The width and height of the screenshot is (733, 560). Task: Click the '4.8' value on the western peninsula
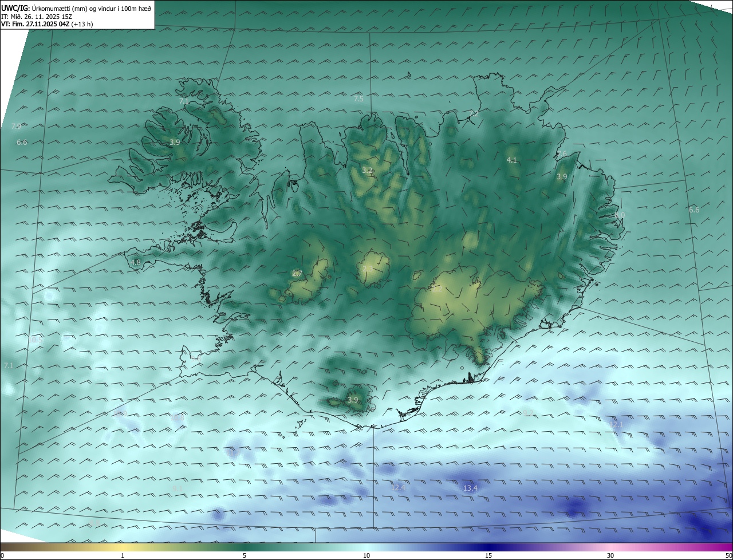coord(136,263)
